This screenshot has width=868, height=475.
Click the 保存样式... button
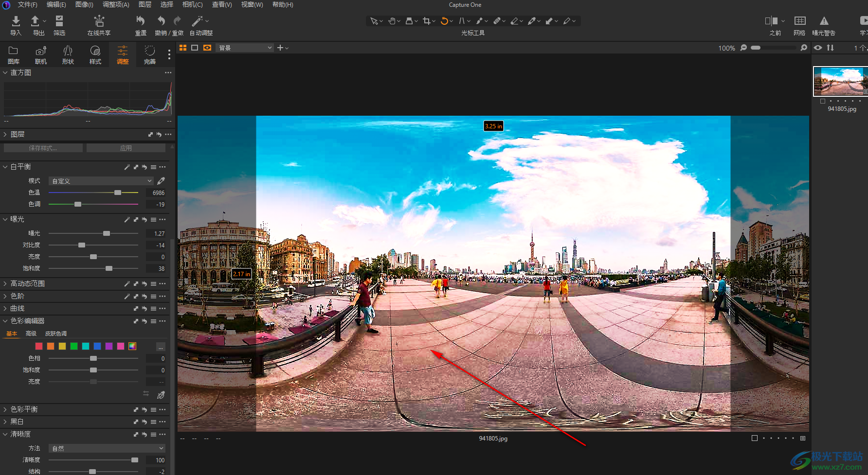(43, 148)
